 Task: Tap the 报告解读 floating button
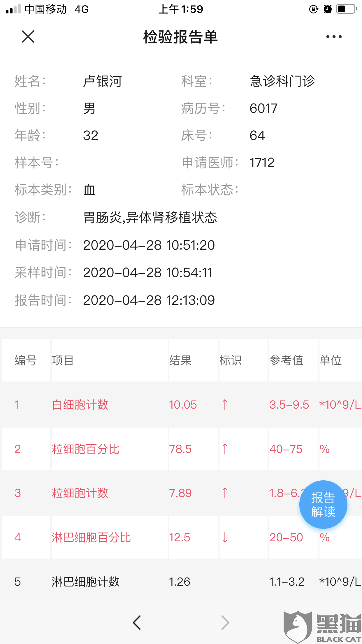click(323, 504)
